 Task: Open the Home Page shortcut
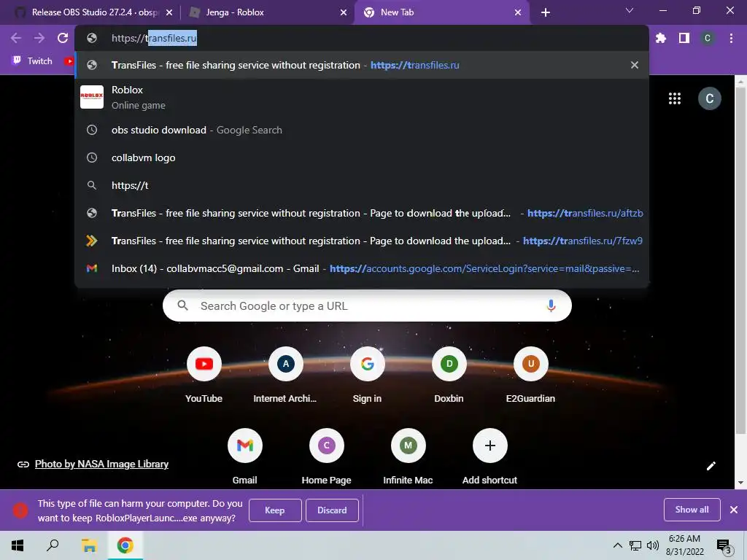point(326,456)
